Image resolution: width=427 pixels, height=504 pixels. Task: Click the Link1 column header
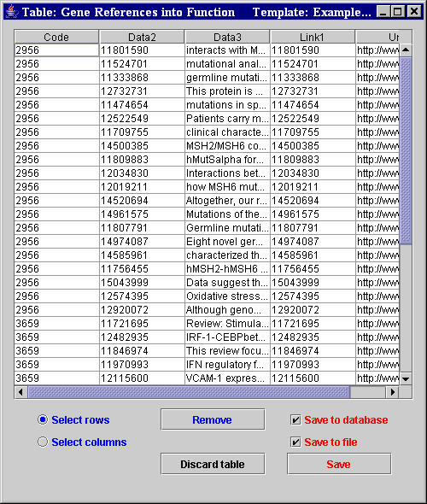pyautogui.click(x=313, y=37)
